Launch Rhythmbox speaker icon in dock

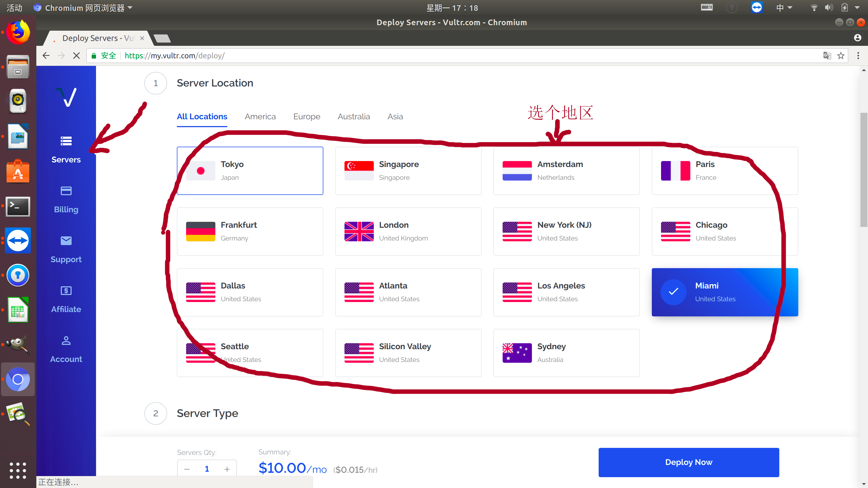(x=18, y=101)
